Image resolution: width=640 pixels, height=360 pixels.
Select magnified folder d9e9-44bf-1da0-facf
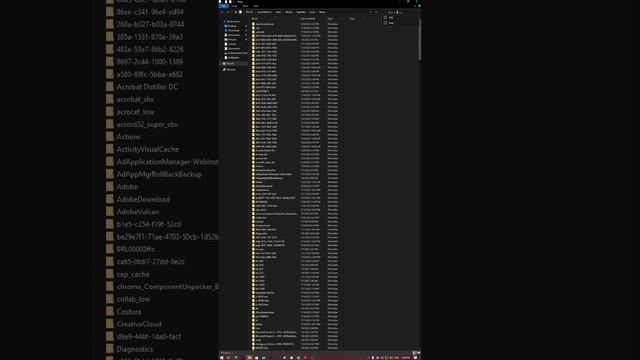pyautogui.click(x=149, y=337)
